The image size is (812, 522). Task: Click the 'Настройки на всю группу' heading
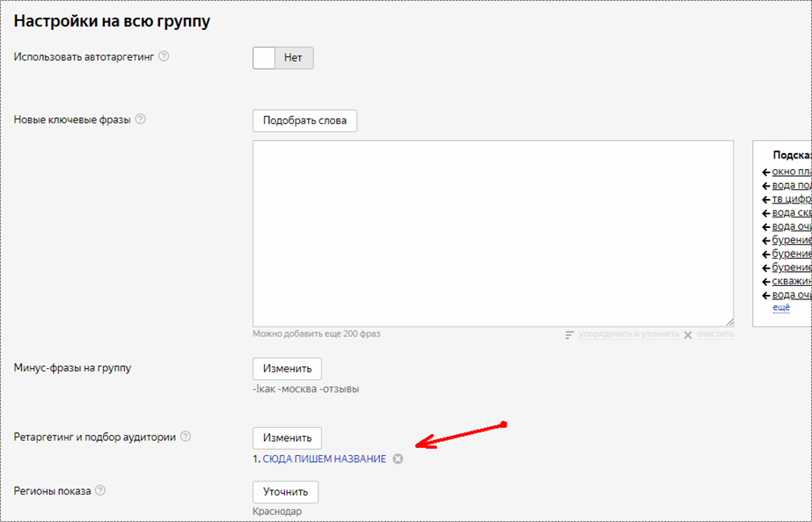(112, 21)
